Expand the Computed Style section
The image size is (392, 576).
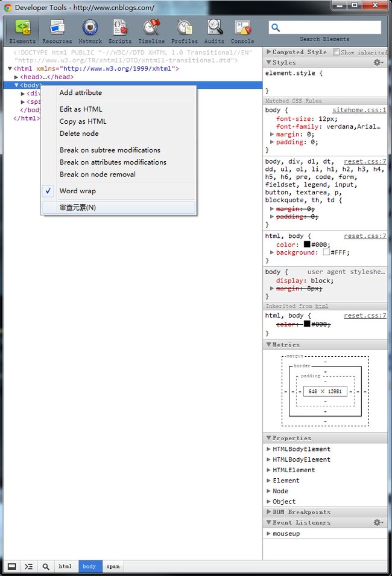[269, 52]
